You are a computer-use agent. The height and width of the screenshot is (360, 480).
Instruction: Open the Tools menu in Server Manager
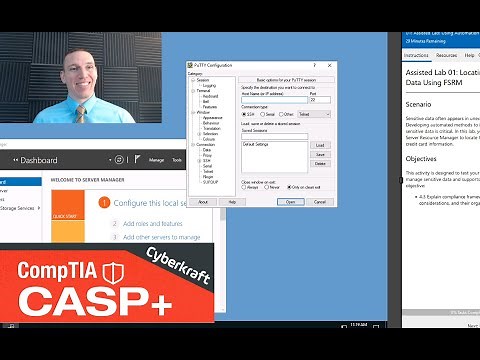point(177,160)
